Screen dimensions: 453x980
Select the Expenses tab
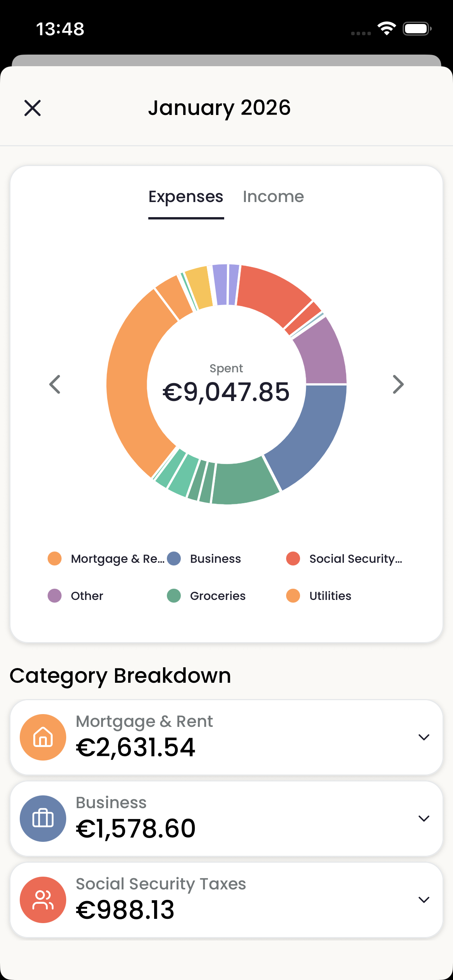pyautogui.click(x=186, y=196)
